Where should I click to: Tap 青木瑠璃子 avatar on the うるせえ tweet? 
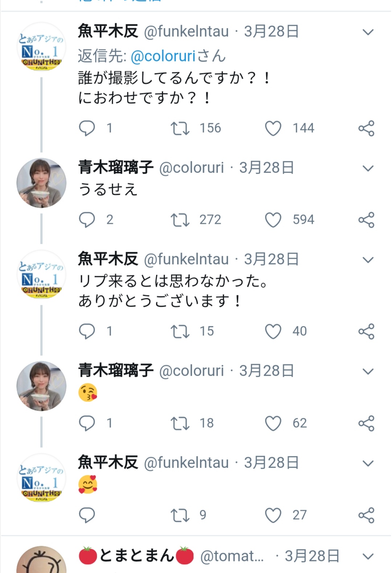click(x=41, y=183)
